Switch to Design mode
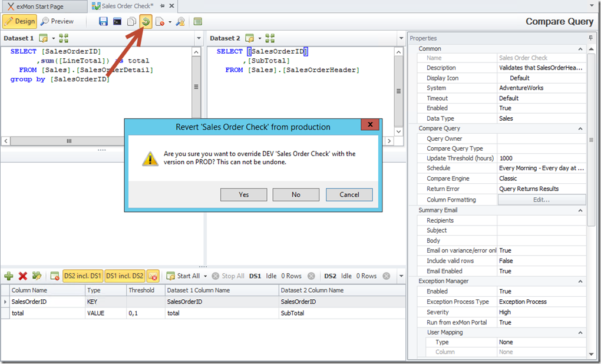 pyautogui.click(x=20, y=21)
